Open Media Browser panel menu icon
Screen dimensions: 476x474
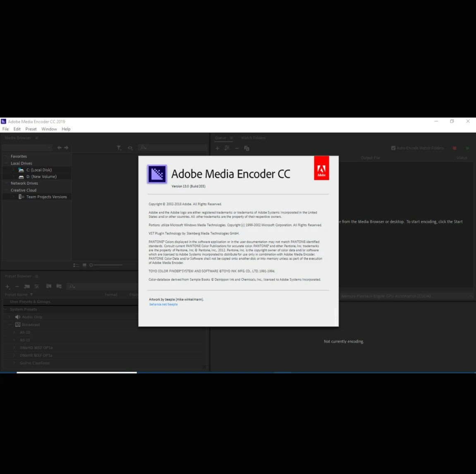pos(36,138)
